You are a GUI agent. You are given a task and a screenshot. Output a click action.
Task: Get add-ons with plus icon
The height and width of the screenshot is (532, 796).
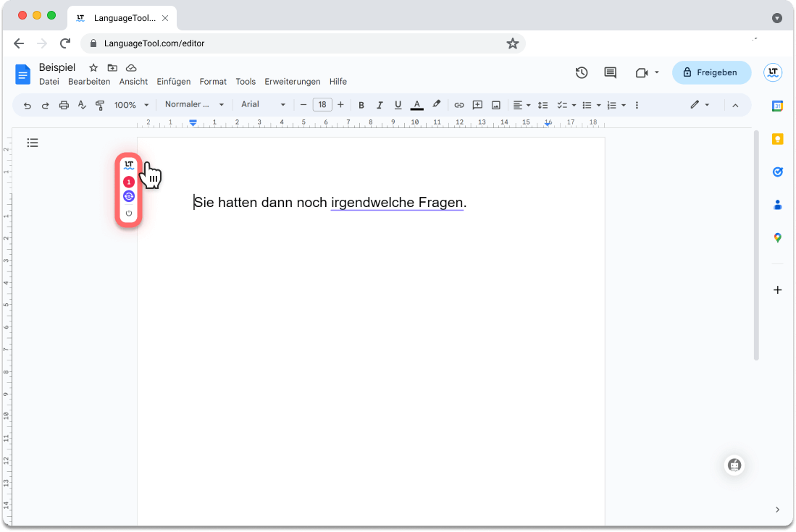coord(777,290)
